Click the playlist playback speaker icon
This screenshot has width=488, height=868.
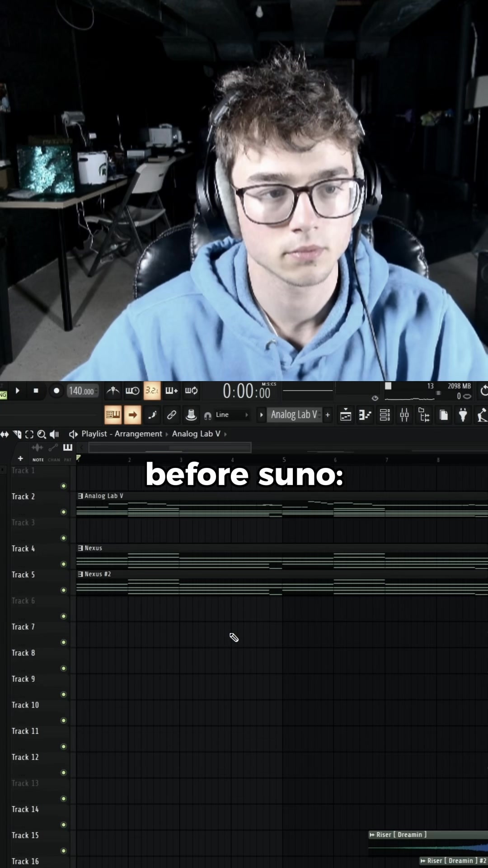[x=54, y=434]
